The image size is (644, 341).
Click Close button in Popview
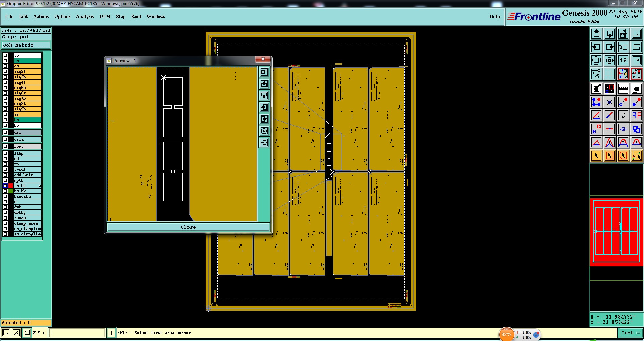pyautogui.click(x=188, y=227)
